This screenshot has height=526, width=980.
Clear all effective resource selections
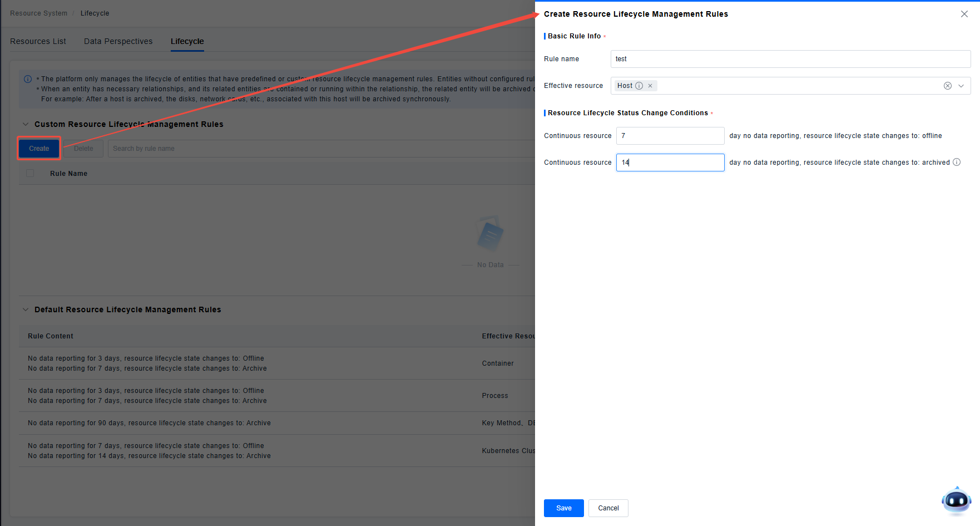pyautogui.click(x=947, y=86)
